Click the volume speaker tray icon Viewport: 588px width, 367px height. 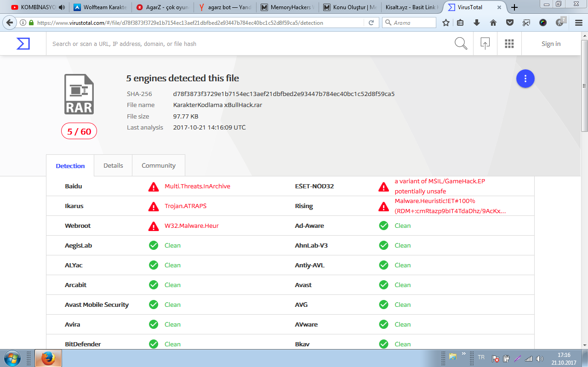(x=539, y=358)
